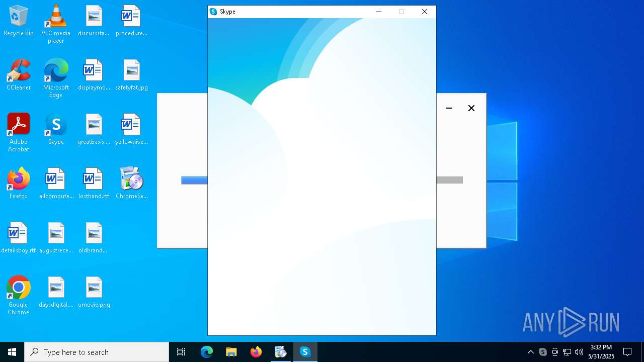Select the allcompute... Word document
Image resolution: width=644 pixels, height=362 pixels.
56,184
